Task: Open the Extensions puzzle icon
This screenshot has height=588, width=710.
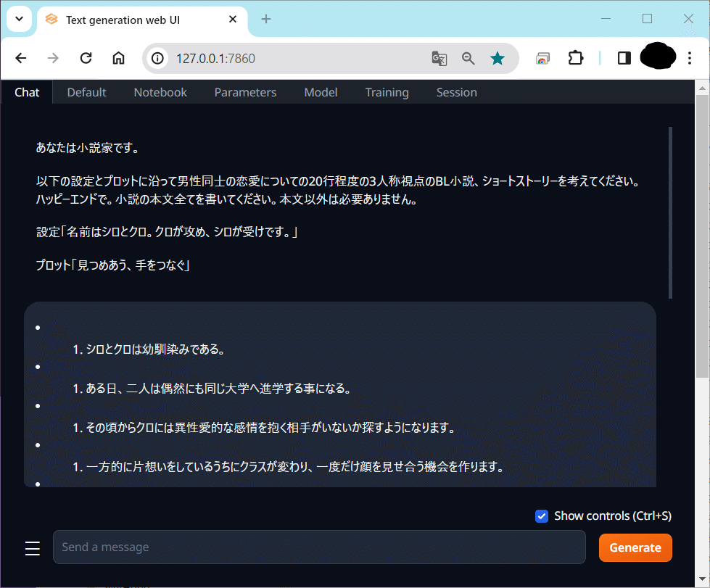Action: (576, 58)
